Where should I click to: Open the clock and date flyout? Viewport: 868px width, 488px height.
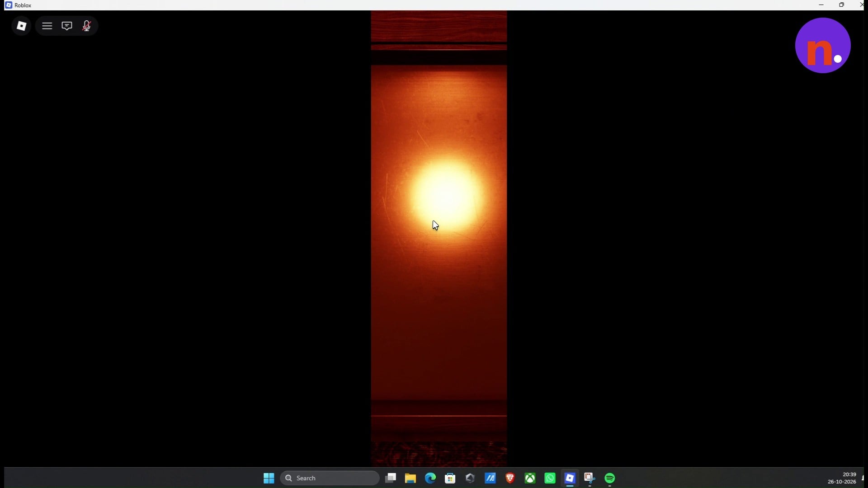842,478
